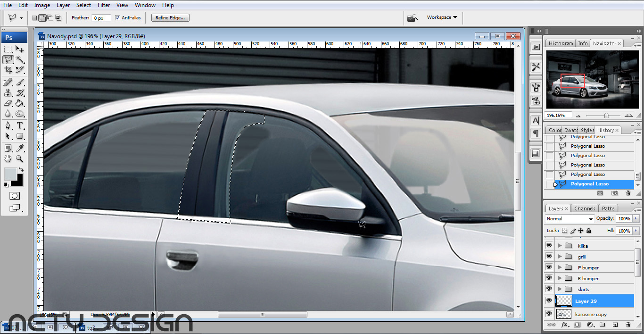Expand the grill layer group

tap(560, 256)
